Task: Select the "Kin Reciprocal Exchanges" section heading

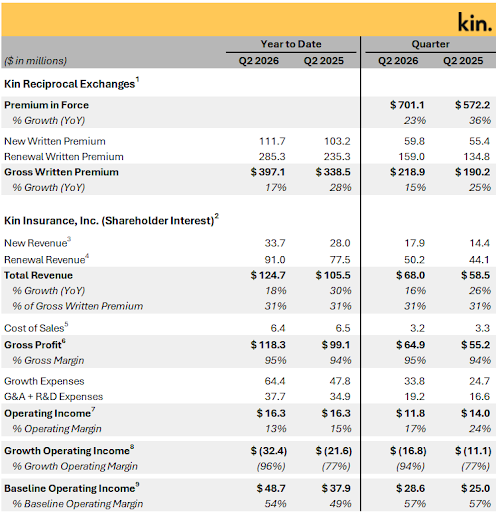Action: pos(71,83)
